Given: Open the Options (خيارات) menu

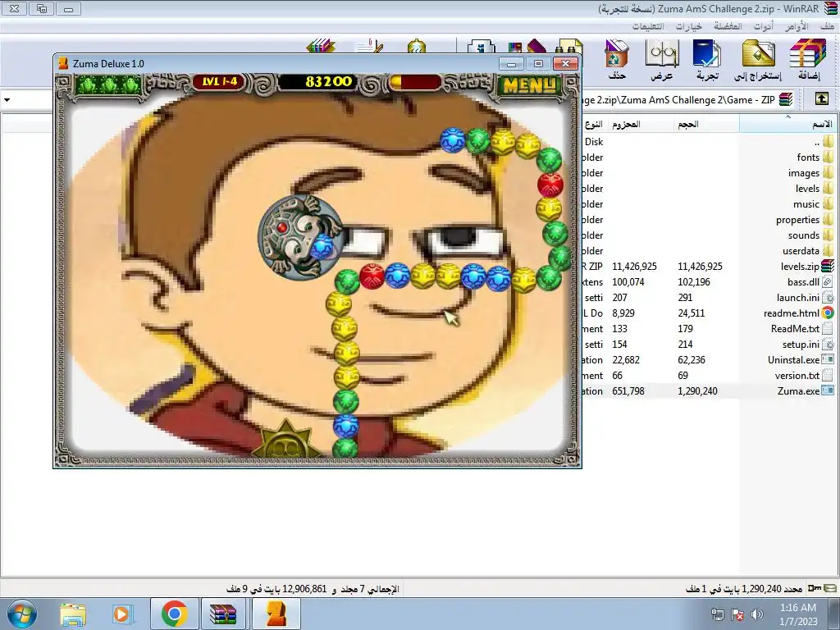Looking at the screenshot, I should 688,26.
